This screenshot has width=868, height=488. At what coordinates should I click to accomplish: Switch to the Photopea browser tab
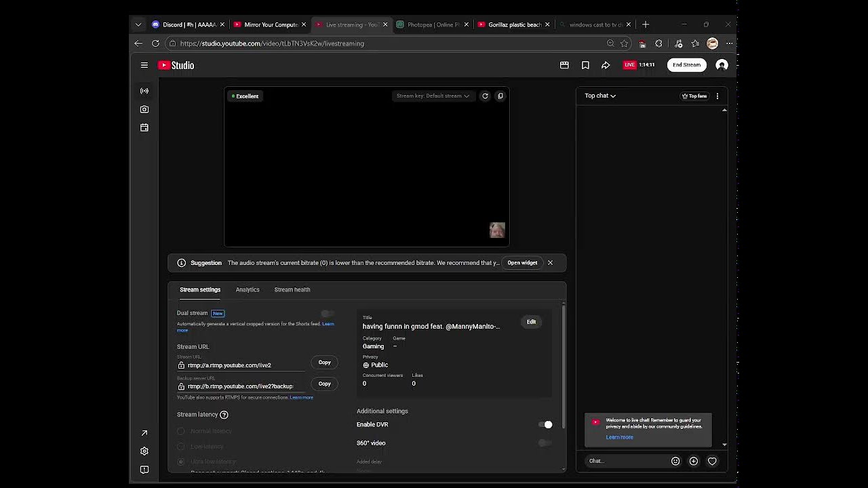click(x=432, y=24)
